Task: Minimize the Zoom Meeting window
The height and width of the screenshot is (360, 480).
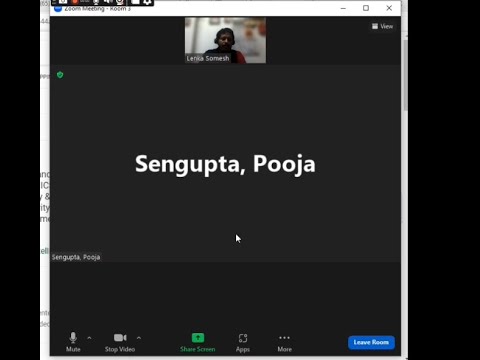Action: (343, 8)
